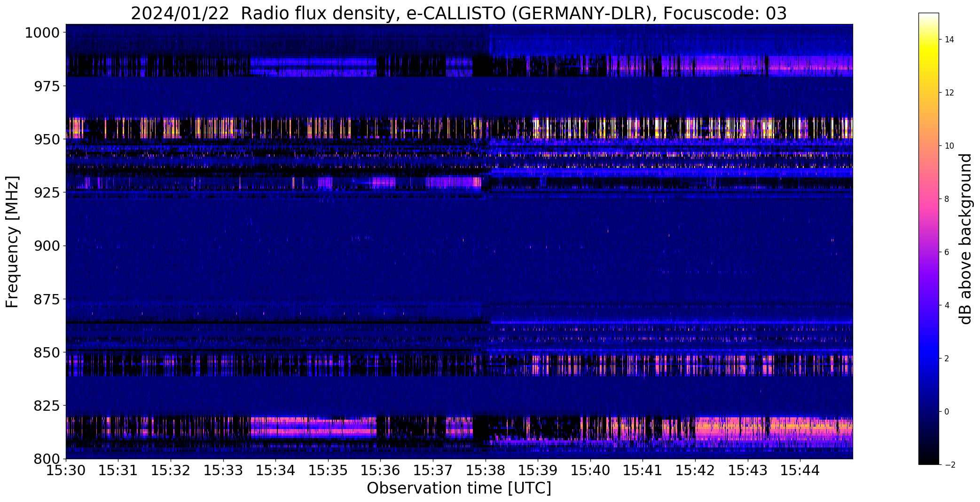
Task: Click the 15:35 time tick label
Action: [328, 470]
